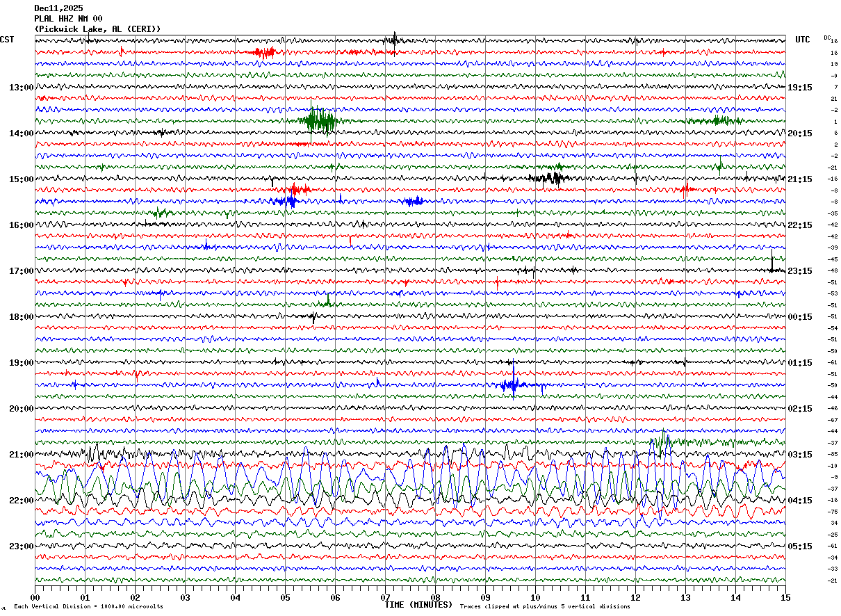Click minute 00 on the bottom axis
The width and height of the screenshot is (841, 616).
[x=35, y=597]
